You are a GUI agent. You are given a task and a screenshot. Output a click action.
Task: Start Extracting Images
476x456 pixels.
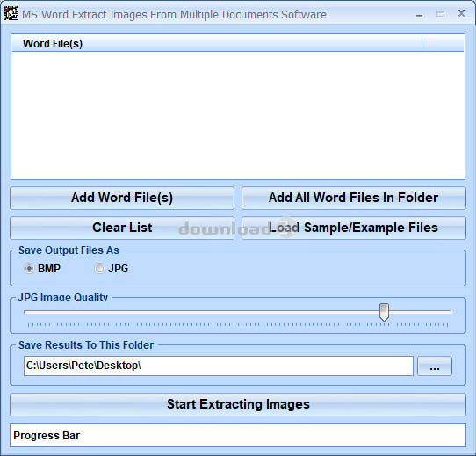[238, 404]
